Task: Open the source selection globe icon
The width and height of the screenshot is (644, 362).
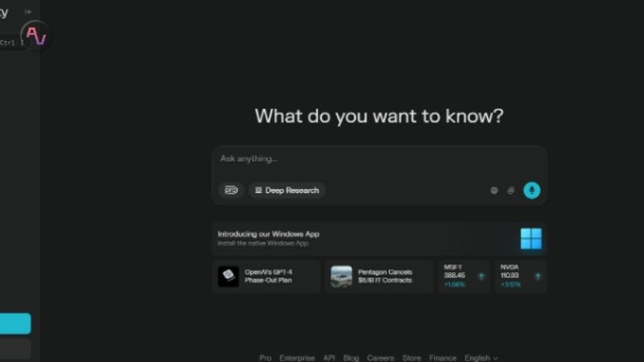Action: (x=494, y=191)
